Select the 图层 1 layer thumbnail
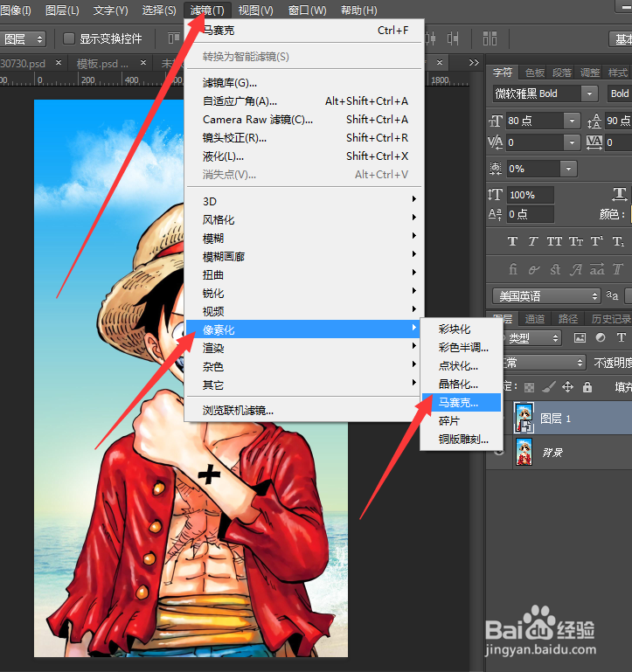 (524, 418)
